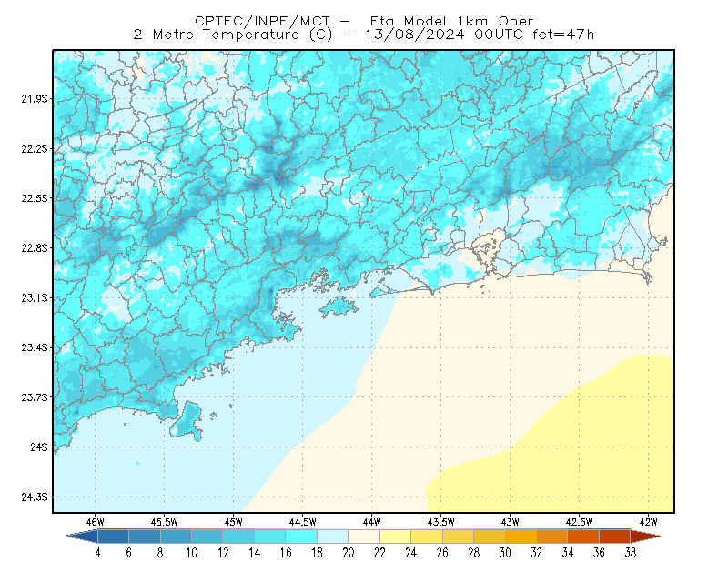The height and width of the screenshot is (562, 728).
Task: Select the 10 to 12 degree legend swatch
Action: (207, 537)
